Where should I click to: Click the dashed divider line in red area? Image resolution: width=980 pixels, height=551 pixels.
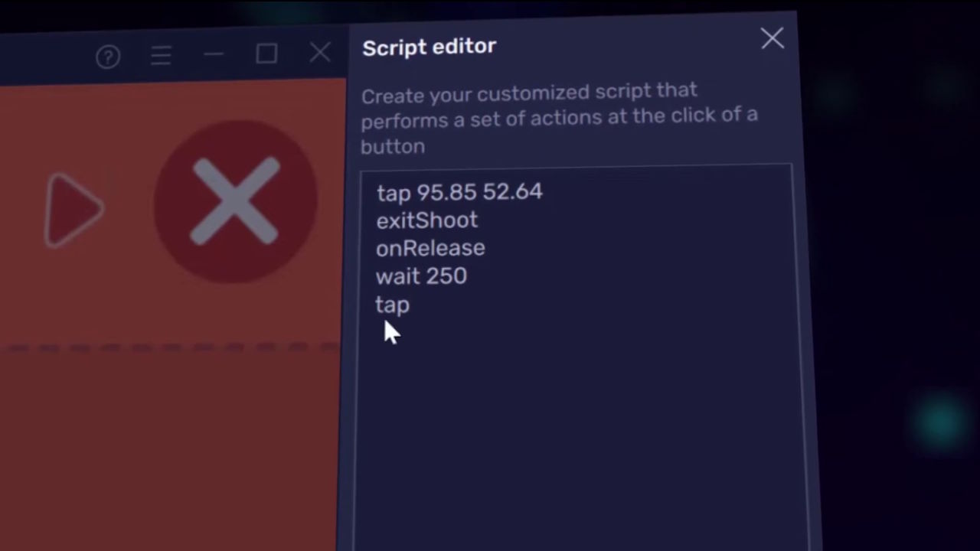click(170, 348)
